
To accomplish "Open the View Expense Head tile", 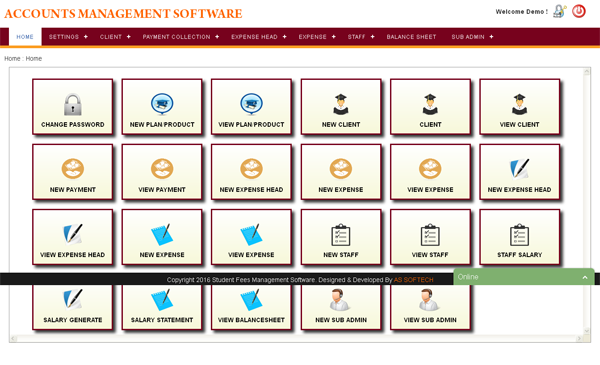I will (73, 237).
